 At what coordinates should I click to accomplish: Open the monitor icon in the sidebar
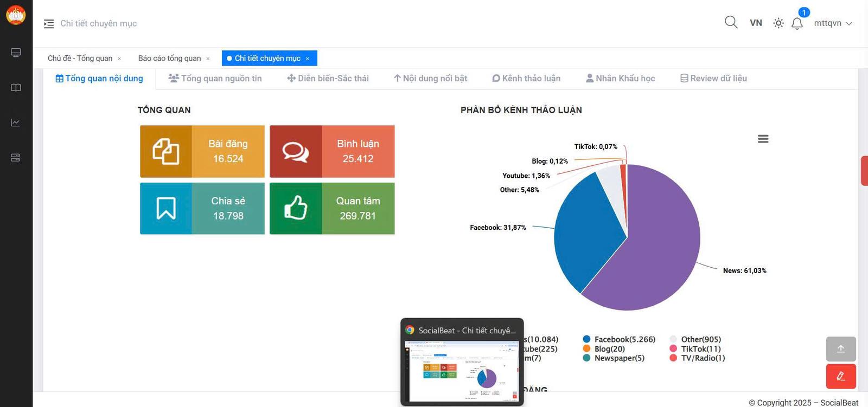click(x=16, y=53)
